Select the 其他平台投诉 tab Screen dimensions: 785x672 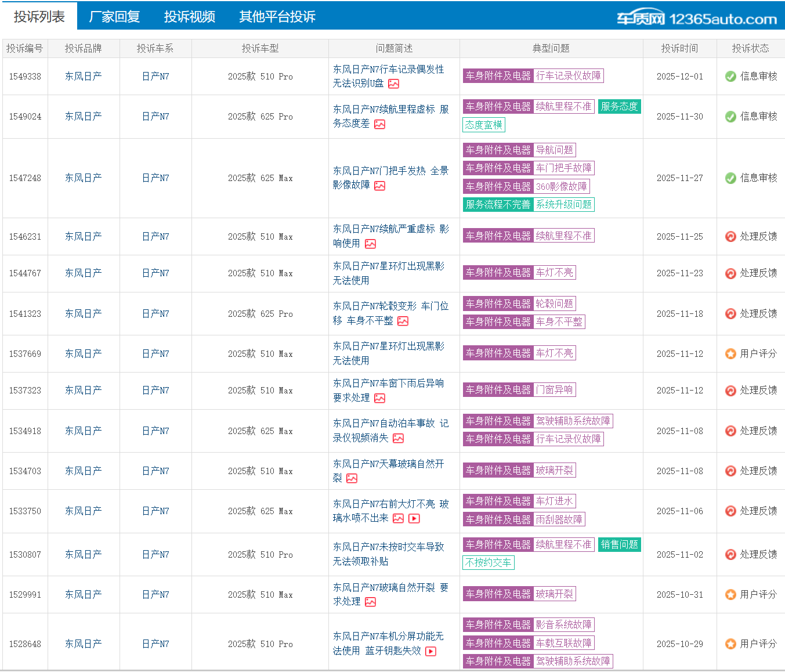(277, 17)
